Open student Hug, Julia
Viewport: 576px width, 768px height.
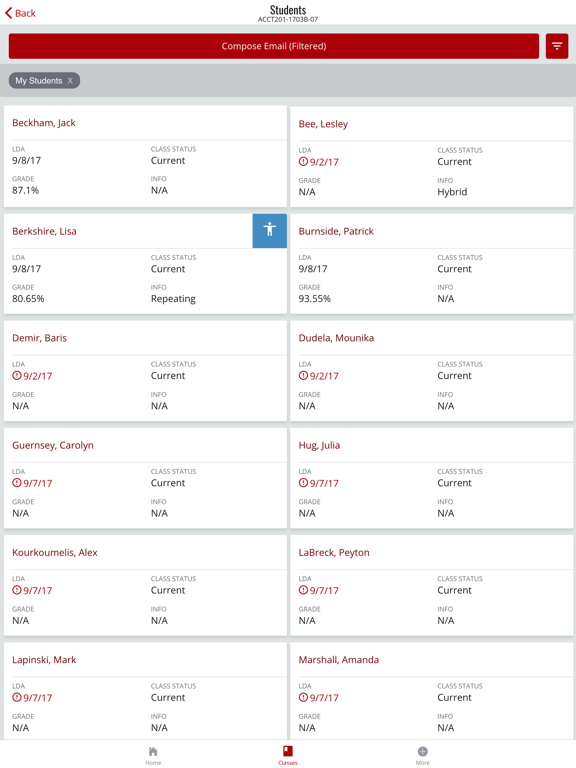[x=319, y=445]
